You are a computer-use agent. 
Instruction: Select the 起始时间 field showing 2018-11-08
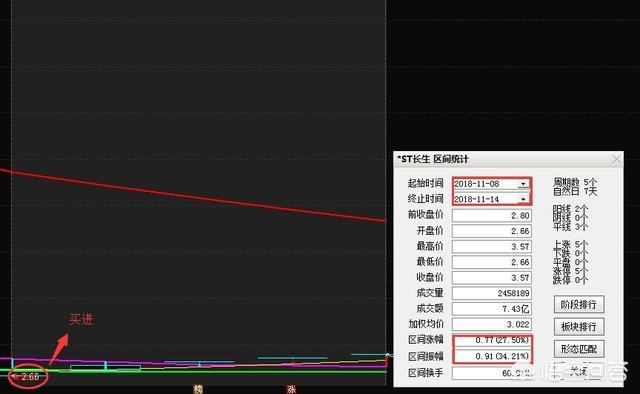[x=491, y=184]
